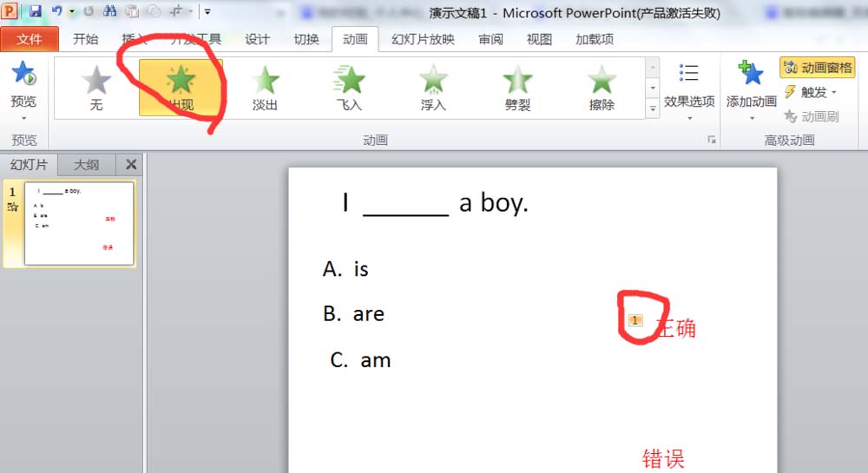Apply the 淡出 (Fade) animation effect

click(x=265, y=88)
